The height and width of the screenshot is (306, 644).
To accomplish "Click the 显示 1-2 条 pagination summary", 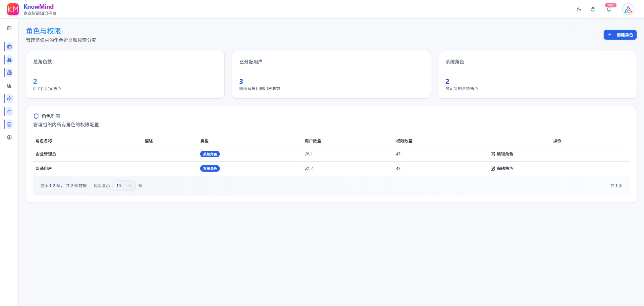I will (x=51, y=186).
